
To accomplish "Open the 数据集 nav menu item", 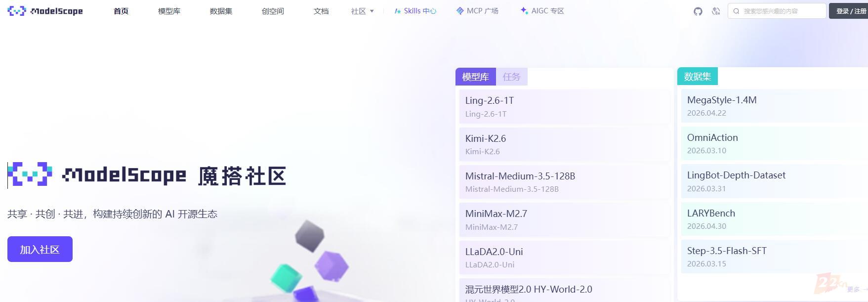I will click(x=221, y=11).
